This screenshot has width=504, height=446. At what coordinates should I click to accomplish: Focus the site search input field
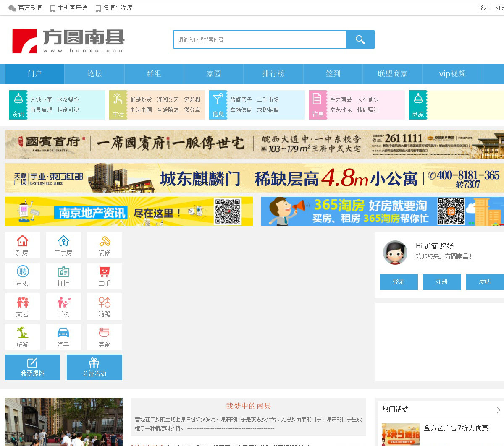(x=260, y=39)
